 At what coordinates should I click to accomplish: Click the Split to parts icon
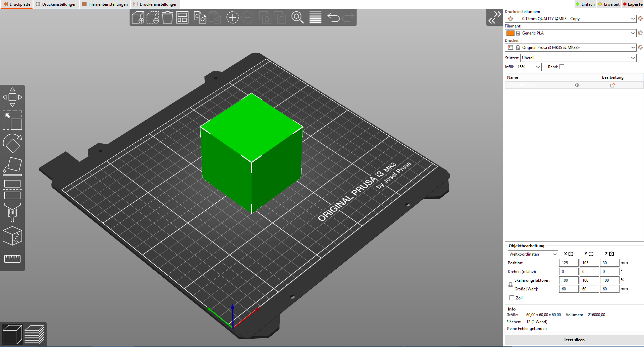pos(280,17)
